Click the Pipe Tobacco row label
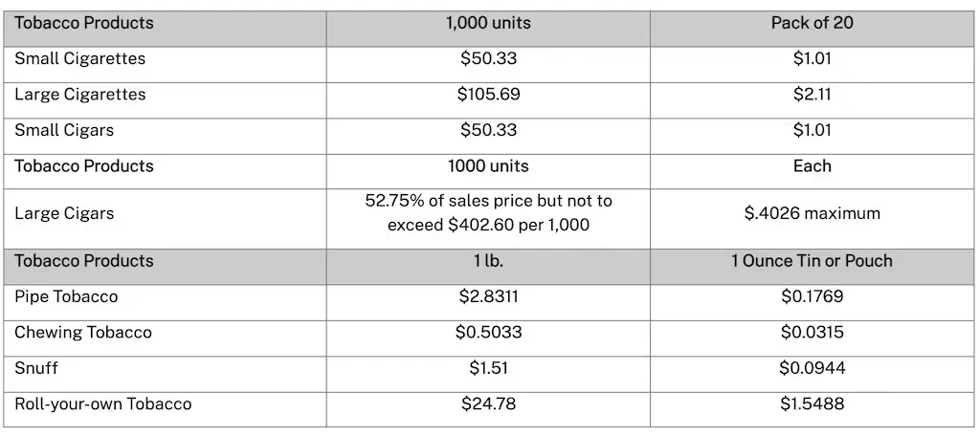The height and width of the screenshot is (436, 980). click(66, 296)
